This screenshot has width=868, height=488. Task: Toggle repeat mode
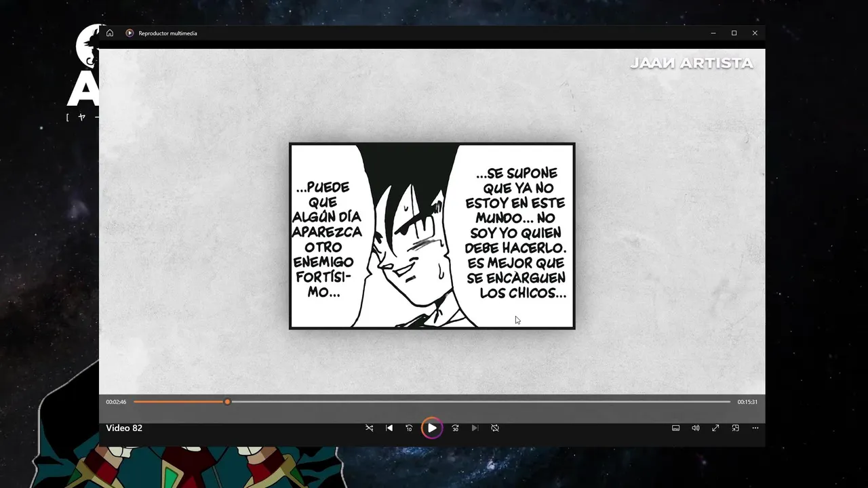pos(495,428)
